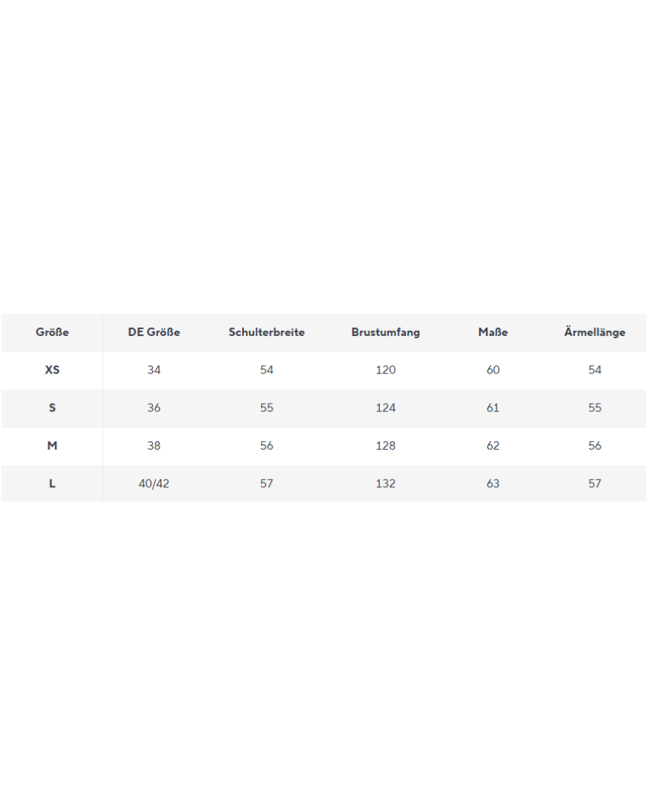
Task: Click DE size value 38 in M row
Action: tap(154, 446)
